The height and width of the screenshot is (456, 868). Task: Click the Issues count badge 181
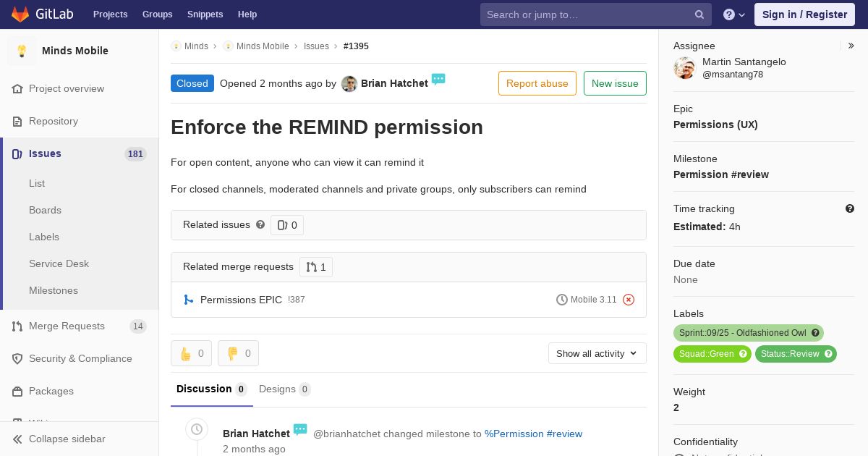(135, 154)
